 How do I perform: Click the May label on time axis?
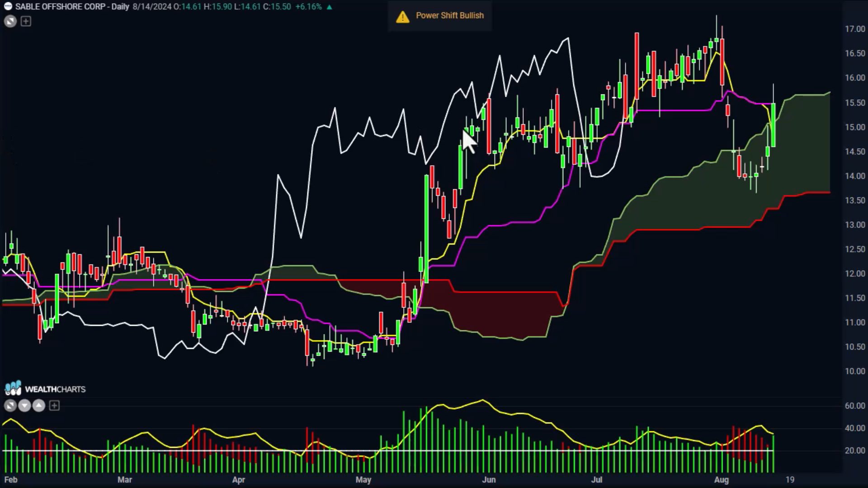[x=363, y=480]
